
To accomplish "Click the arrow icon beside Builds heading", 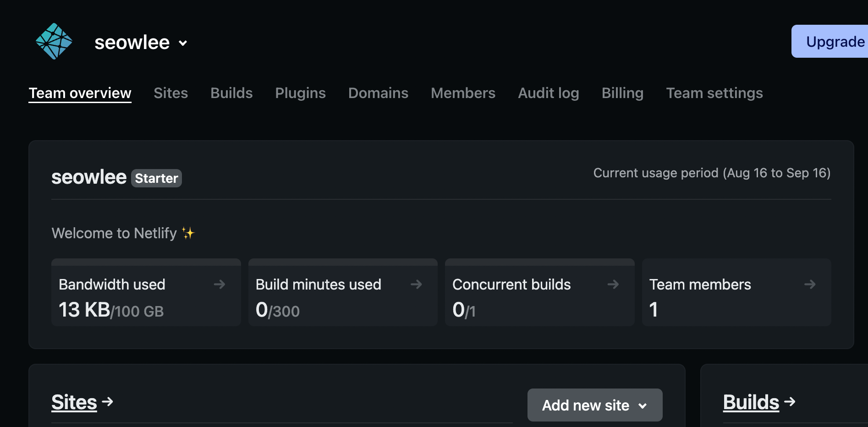I will click(790, 402).
